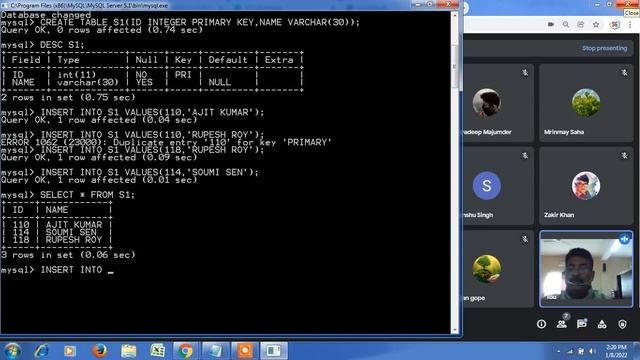640x360 pixels.
Task: Open the Chrome profile avatar
Action: pyautogui.click(x=614, y=24)
